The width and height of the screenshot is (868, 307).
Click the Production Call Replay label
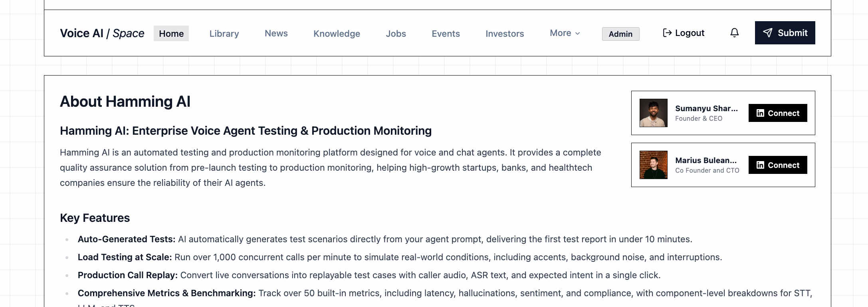(x=128, y=275)
